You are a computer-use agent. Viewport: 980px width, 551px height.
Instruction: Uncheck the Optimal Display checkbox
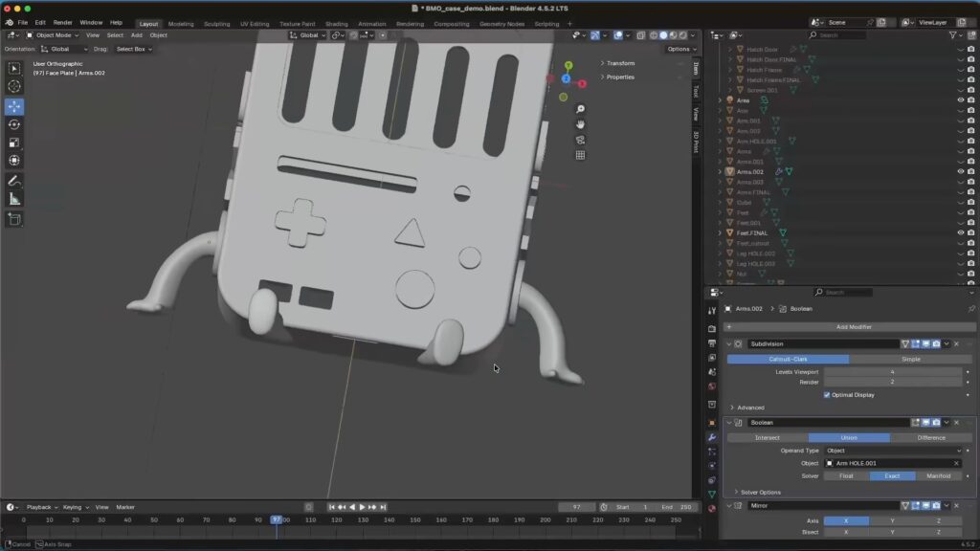tap(827, 394)
